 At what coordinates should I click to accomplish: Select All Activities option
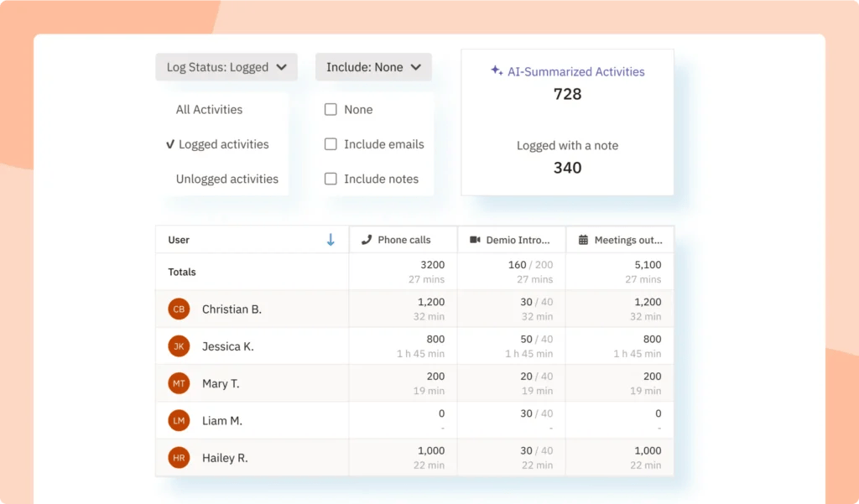(209, 110)
